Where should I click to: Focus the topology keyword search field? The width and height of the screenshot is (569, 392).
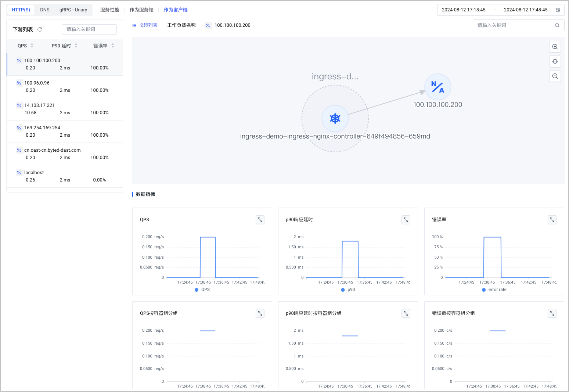click(x=518, y=25)
